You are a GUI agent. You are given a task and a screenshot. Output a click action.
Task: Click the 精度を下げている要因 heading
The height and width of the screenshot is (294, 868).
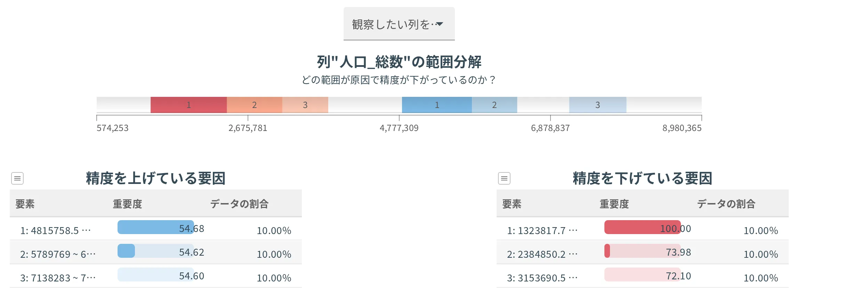643,178
